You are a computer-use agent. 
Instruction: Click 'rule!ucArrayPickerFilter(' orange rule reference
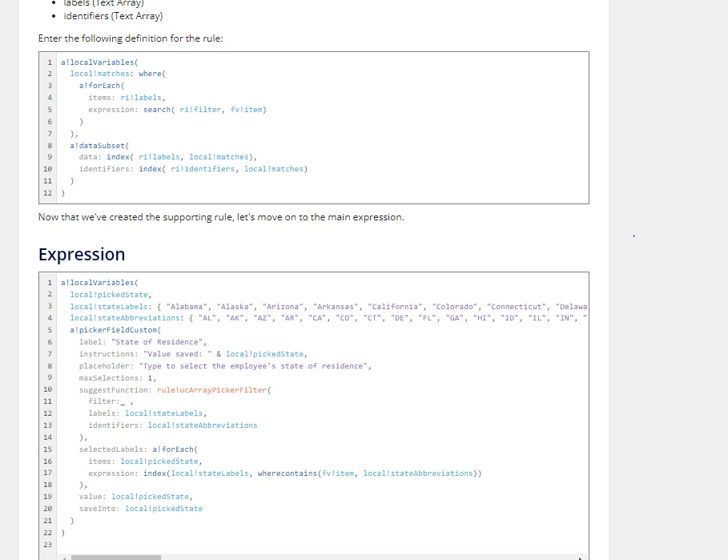click(x=214, y=390)
